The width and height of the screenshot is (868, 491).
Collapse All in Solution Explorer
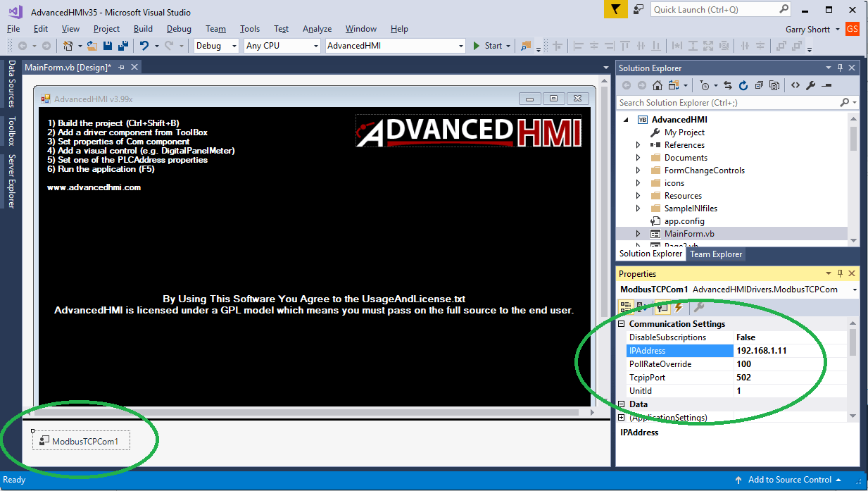pyautogui.click(x=759, y=85)
